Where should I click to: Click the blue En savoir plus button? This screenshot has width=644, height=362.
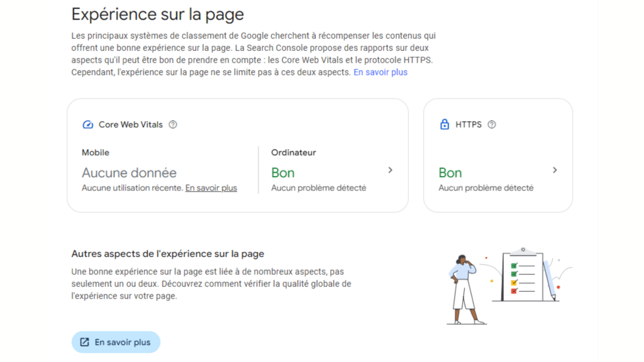[116, 343]
